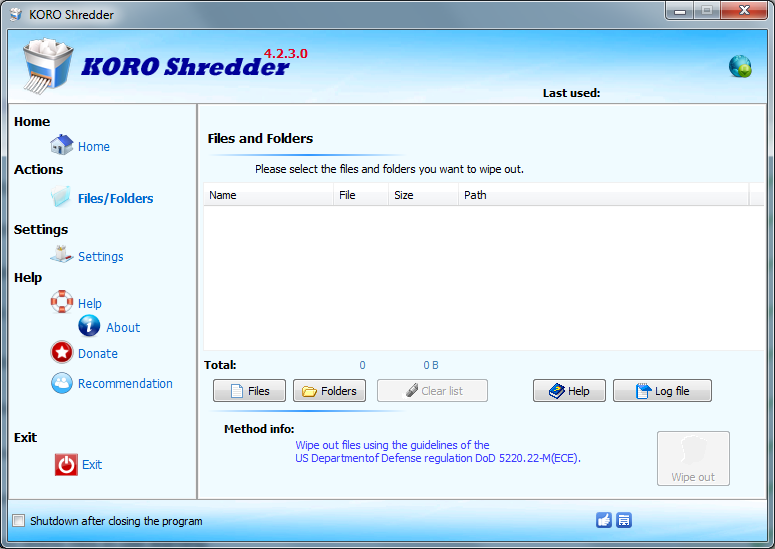The height and width of the screenshot is (549, 775).
Task: Open the About link
Action: click(123, 328)
